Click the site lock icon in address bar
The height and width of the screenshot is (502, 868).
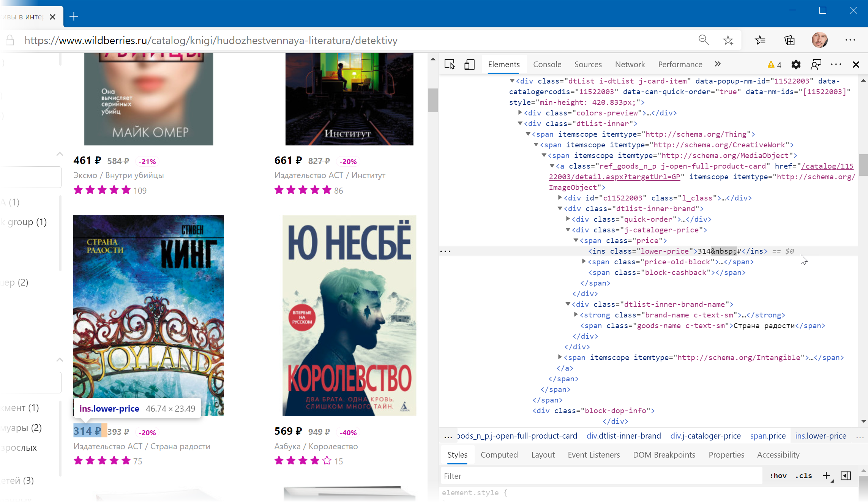(x=10, y=40)
